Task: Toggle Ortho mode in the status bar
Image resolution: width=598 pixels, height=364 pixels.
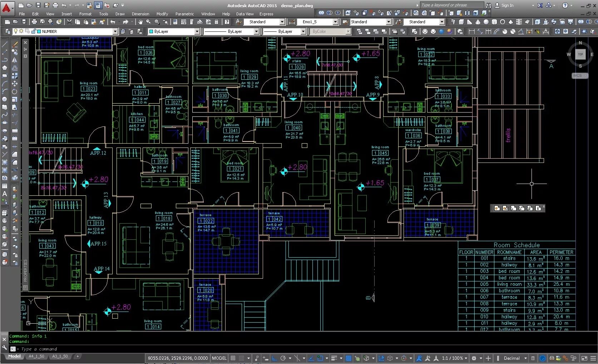Action: coord(274,358)
